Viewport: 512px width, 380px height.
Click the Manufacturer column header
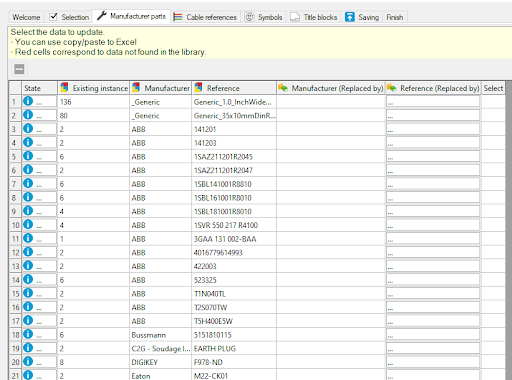pyautogui.click(x=161, y=88)
